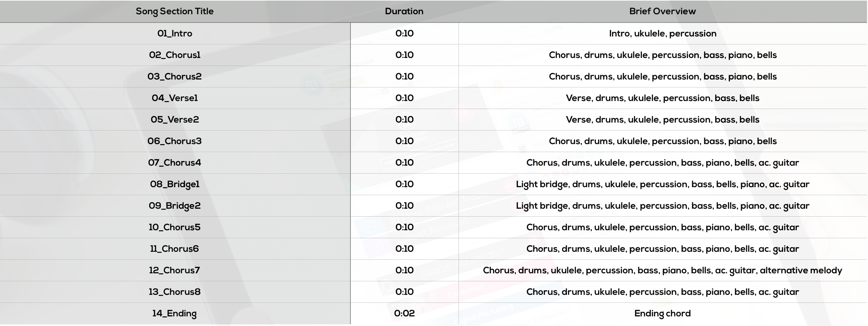This screenshot has width=868, height=326.
Task: Click the 0:10 duration in the 06_Chorus3 row
Action: pyautogui.click(x=404, y=141)
